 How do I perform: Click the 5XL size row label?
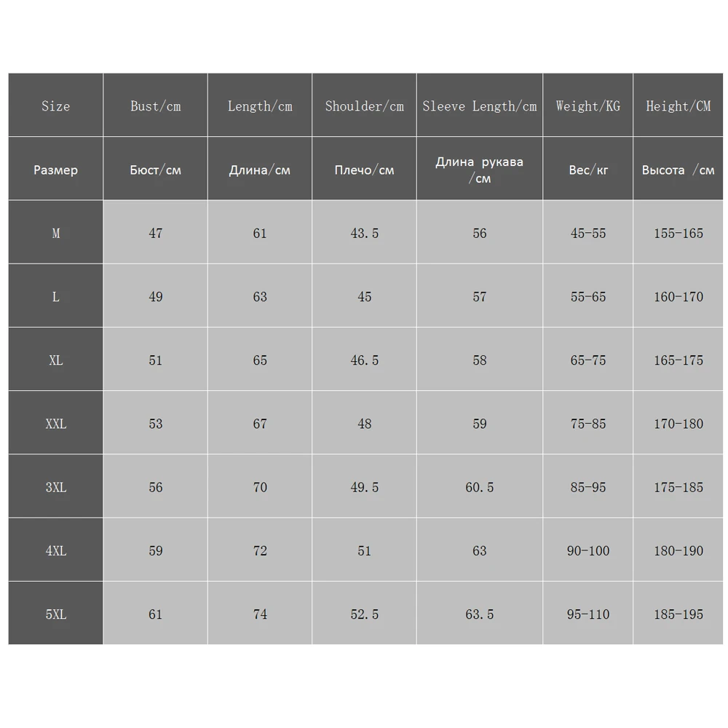tap(55, 614)
